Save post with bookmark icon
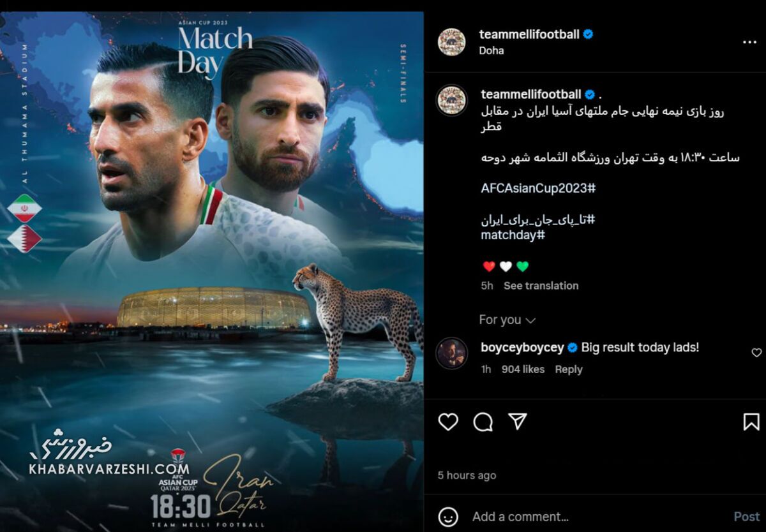Screen dimensions: 766x532 (x=751, y=422)
